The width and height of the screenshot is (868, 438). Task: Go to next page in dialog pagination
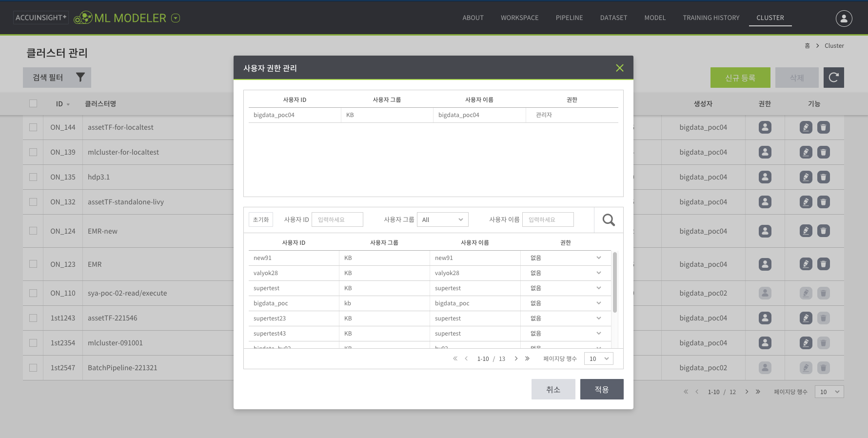click(x=516, y=358)
